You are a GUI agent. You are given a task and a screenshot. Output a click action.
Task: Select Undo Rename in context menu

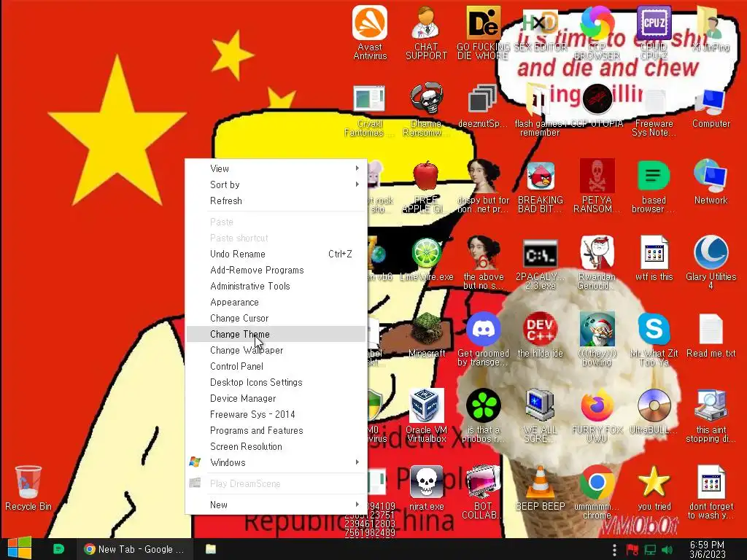276,254
